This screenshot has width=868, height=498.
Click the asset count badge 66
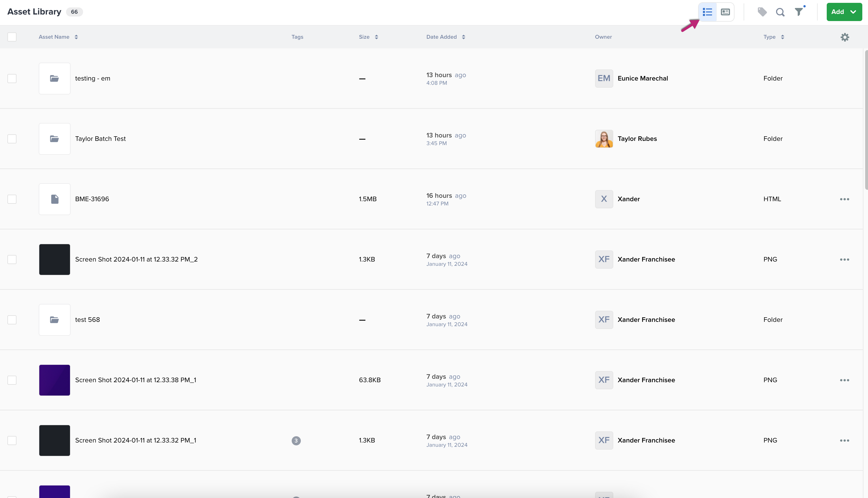click(74, 12)
